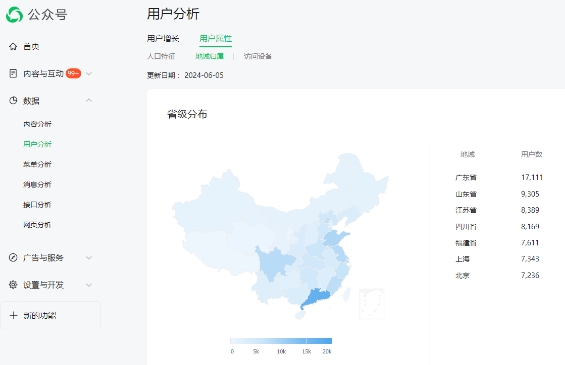Expand the 广告与服务 chevron

tap(89, 258)
